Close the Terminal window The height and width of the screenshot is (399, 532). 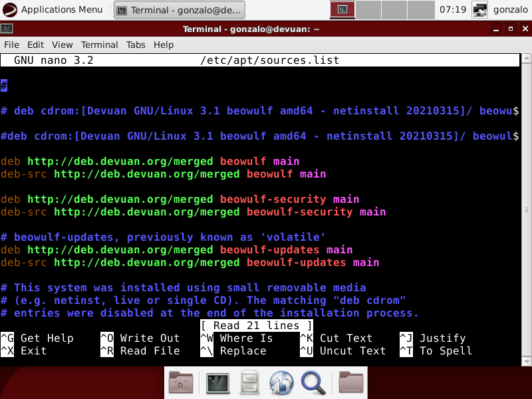[525, 29]
